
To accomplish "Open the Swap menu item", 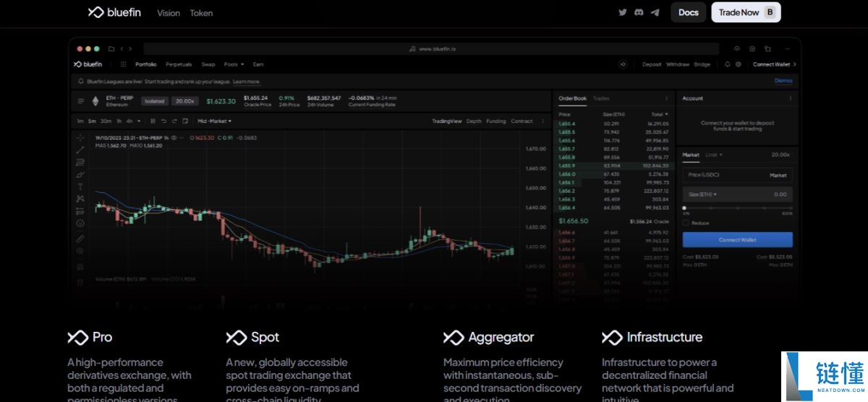I will [x=208, y=64].
